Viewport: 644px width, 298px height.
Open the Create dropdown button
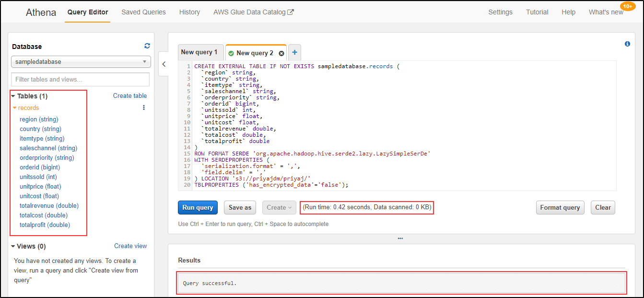pyautogui.click(x=279, y=207)
